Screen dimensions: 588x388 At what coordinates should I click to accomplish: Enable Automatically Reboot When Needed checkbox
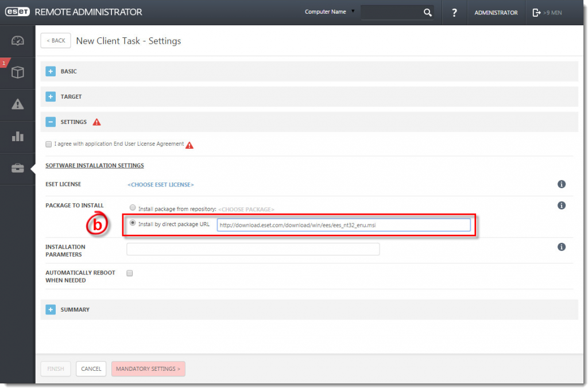tap(130, 273)
